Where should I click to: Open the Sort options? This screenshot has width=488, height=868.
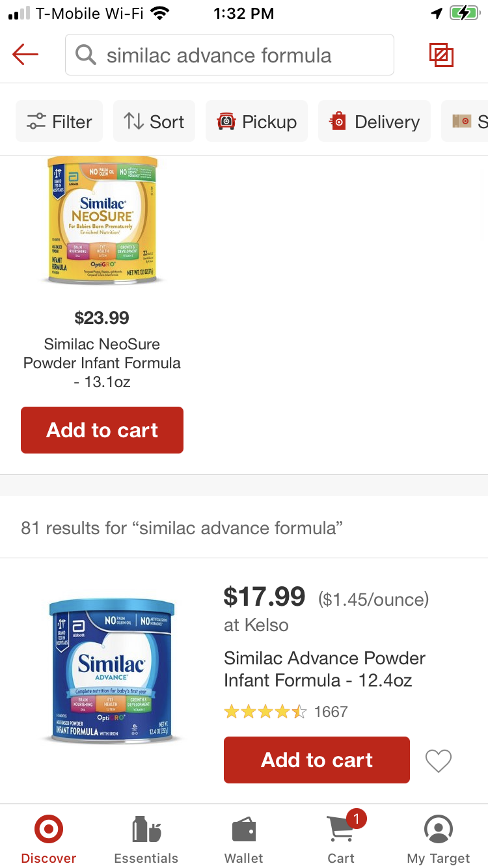coord(154,122)
